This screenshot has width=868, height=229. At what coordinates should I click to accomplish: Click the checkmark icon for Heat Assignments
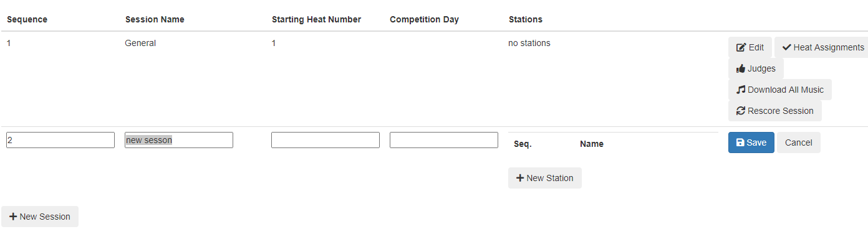[x=786, y=47]
